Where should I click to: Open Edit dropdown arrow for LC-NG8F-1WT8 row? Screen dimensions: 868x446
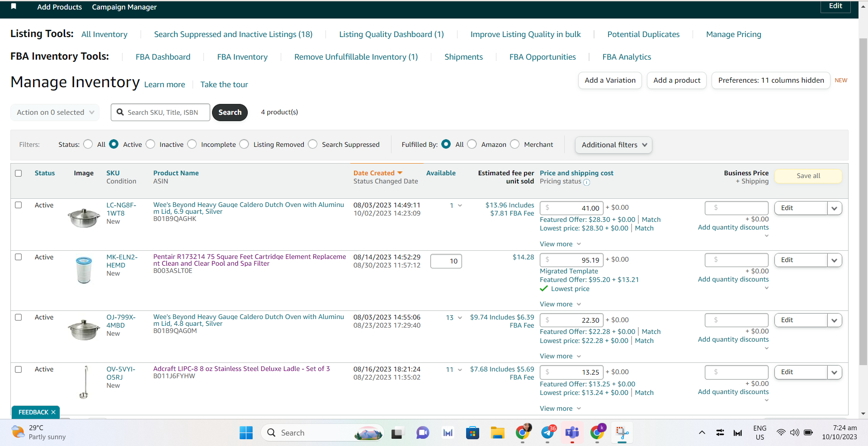click(x=835, y=208)
